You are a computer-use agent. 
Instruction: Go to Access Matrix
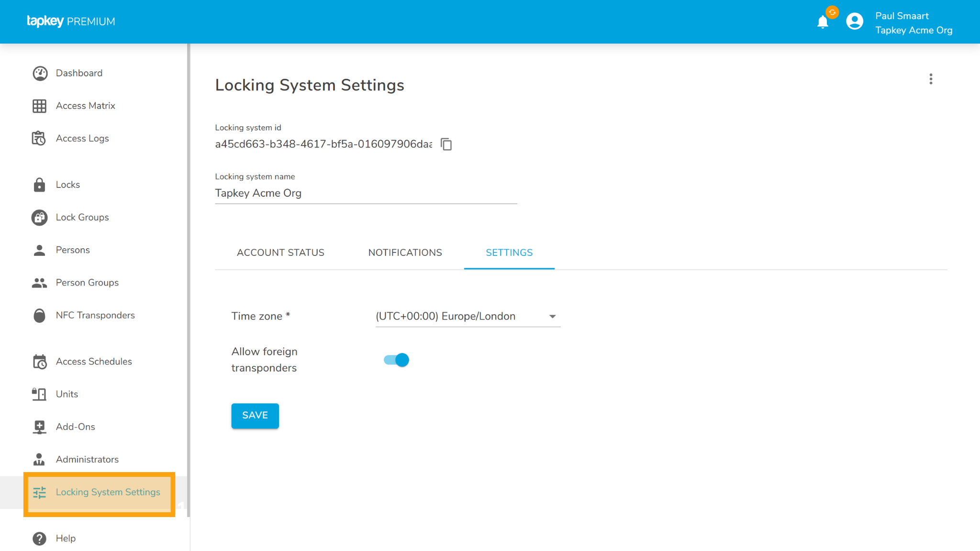click(x=86, y=106)
